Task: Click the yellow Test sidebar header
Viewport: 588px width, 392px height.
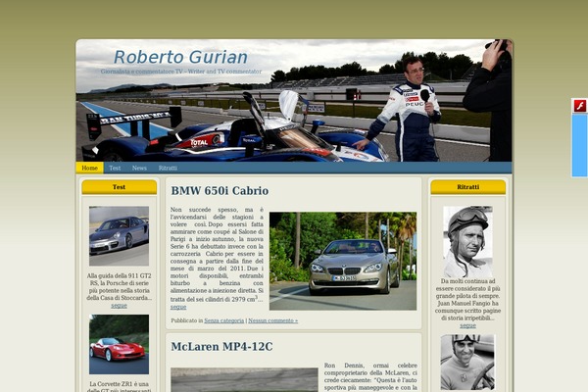Action: (x=119, y=187)
